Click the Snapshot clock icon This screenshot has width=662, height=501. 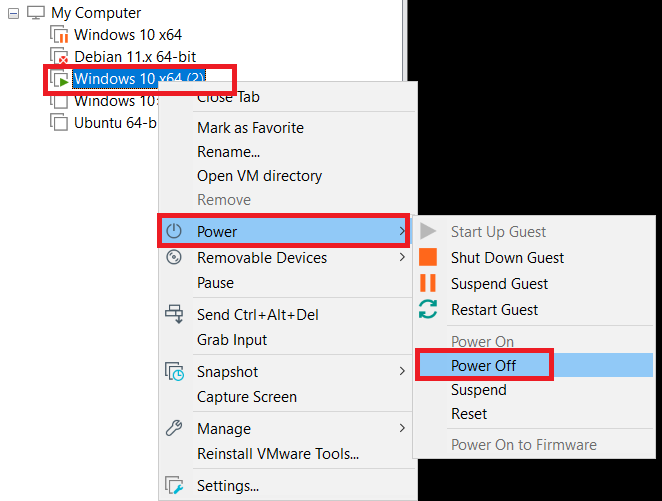(175, 372)
